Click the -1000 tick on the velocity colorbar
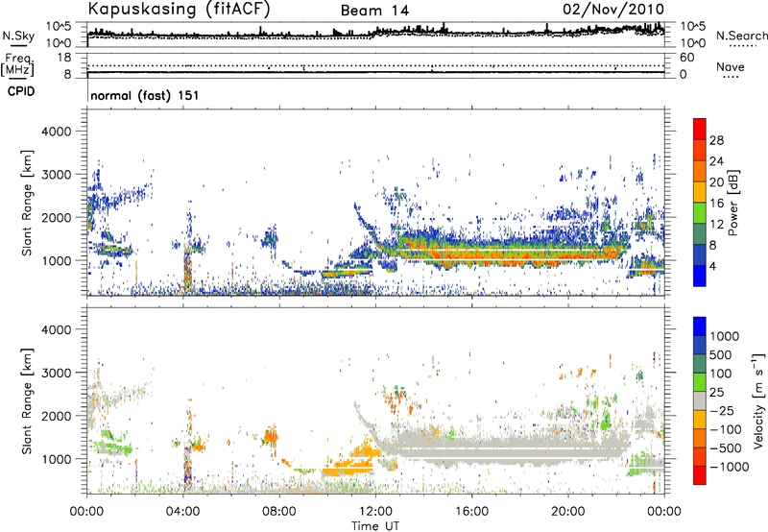Image resolution: width=768 pixels, height=532 pixels. (x=730, y=467)
